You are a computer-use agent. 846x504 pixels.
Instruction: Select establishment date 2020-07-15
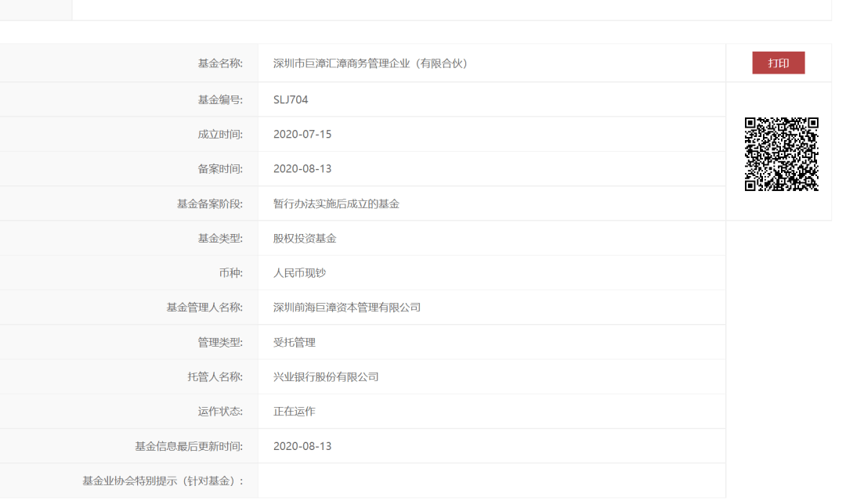point(302,135)
